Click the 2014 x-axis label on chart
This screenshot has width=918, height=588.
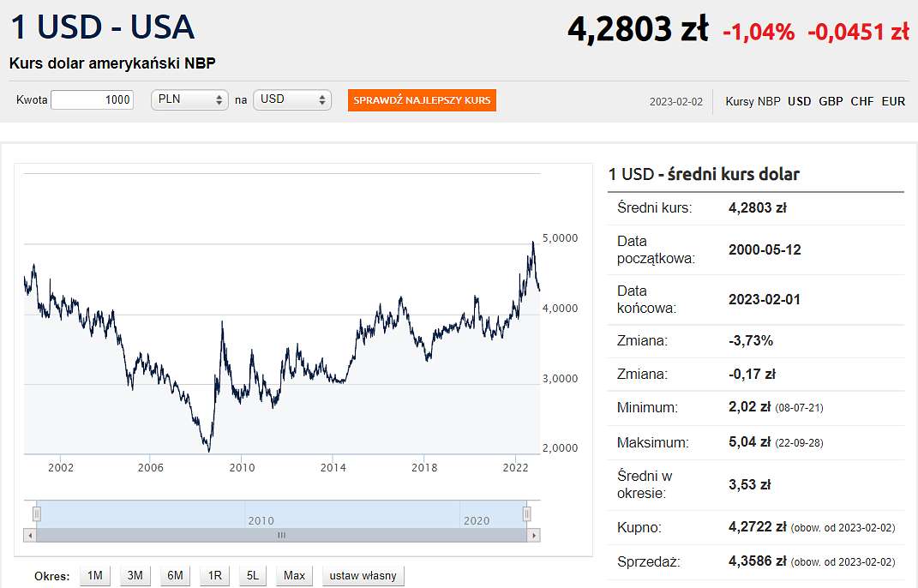pyautogui.click(x=333, y=467)
